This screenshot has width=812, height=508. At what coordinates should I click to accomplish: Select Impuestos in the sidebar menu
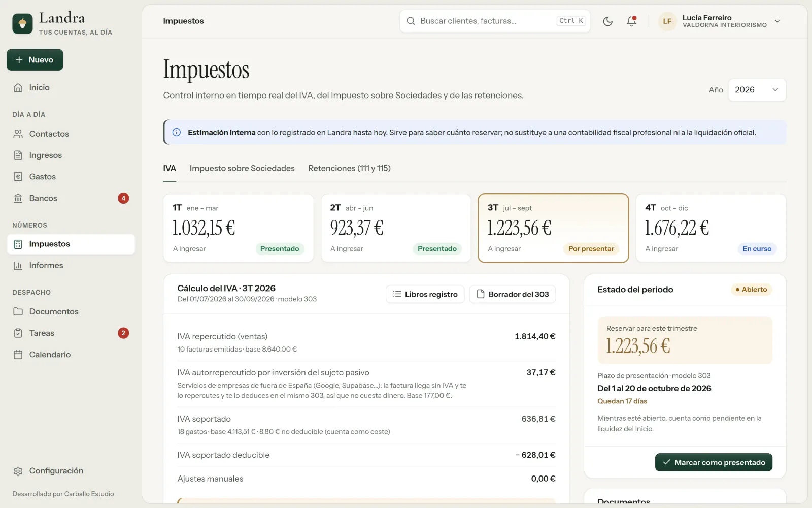tap(71, 244)
